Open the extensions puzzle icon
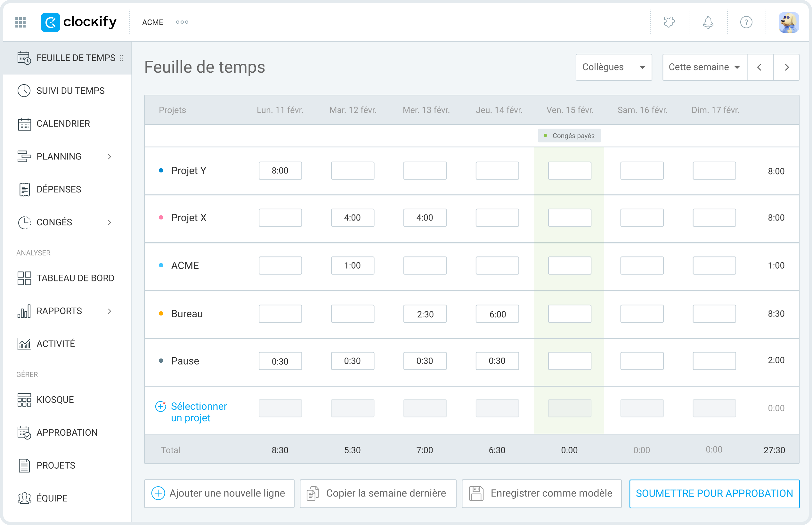 pyautogui.click(x=669, y=22)
